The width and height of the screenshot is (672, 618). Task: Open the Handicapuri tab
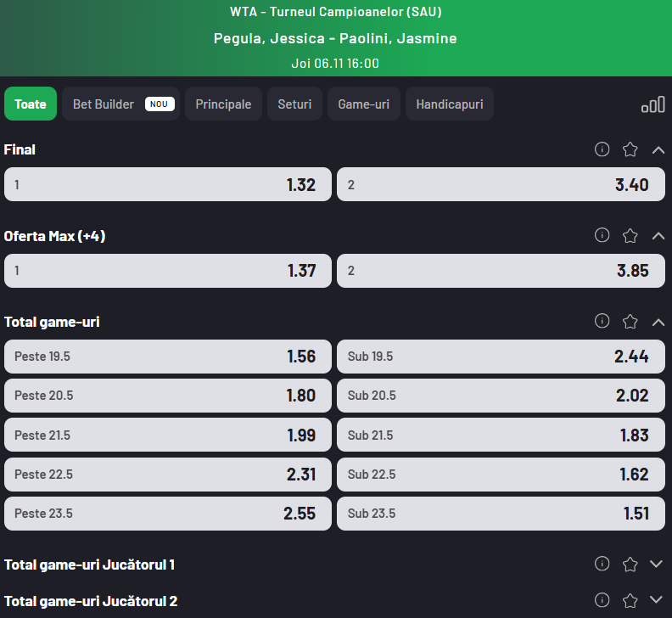[450, 104]
